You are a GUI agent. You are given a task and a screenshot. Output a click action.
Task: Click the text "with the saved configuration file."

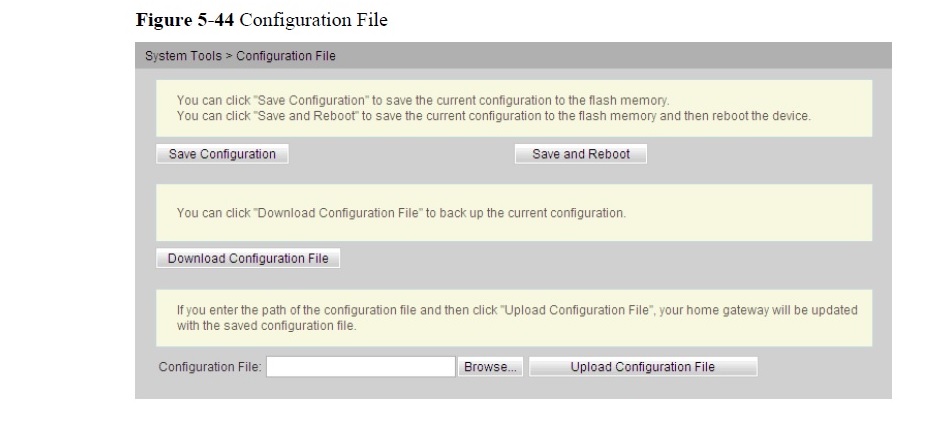point(267,326)
